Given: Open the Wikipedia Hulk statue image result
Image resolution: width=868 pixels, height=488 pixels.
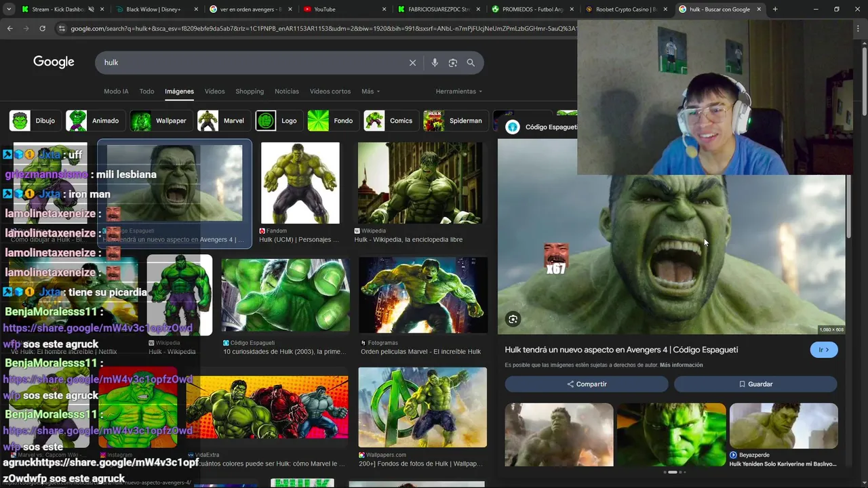Looking at the screenshot, I should (420, 183).
